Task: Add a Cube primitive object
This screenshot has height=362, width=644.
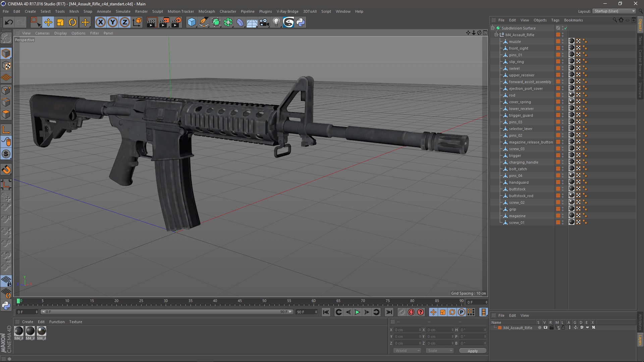Action: (192, 22)
